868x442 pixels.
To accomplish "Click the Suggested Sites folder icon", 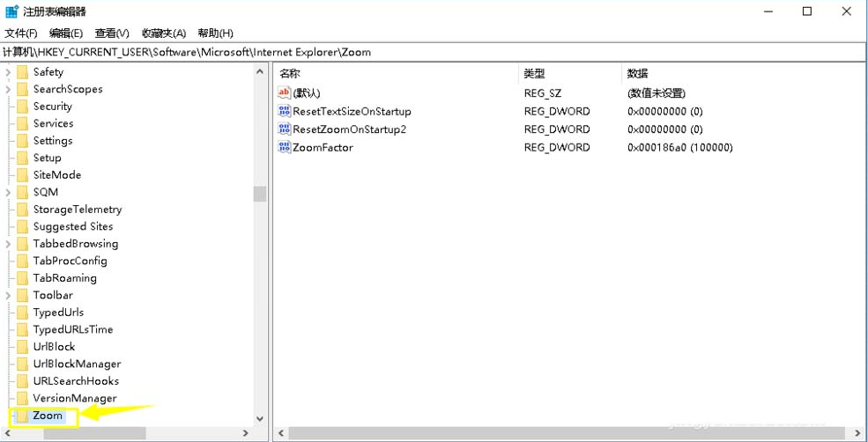I will [22, 226].
